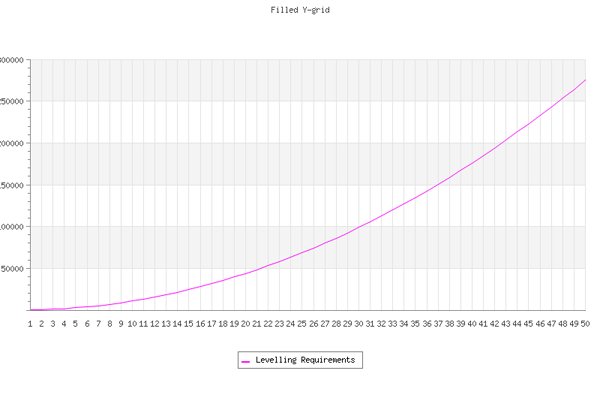Click the magenta Levelling Requirements legend swatch
Viewport: 600px width, 413px height.
pos(246,360)
